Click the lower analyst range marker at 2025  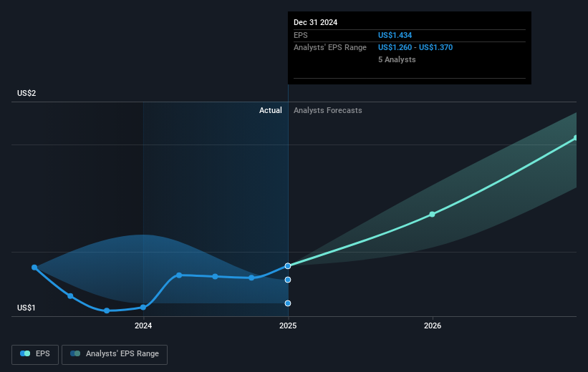pyautogui.click(x=288, y=303)
